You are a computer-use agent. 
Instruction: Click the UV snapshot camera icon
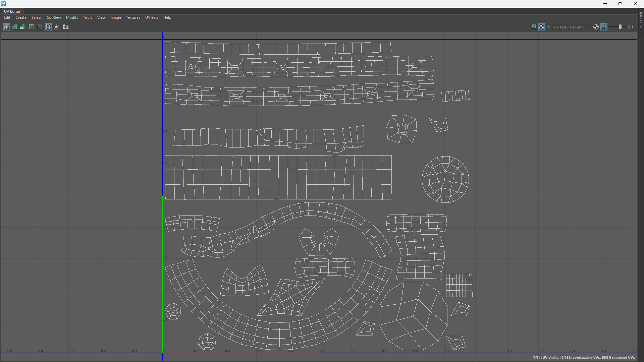coord(66,27)
